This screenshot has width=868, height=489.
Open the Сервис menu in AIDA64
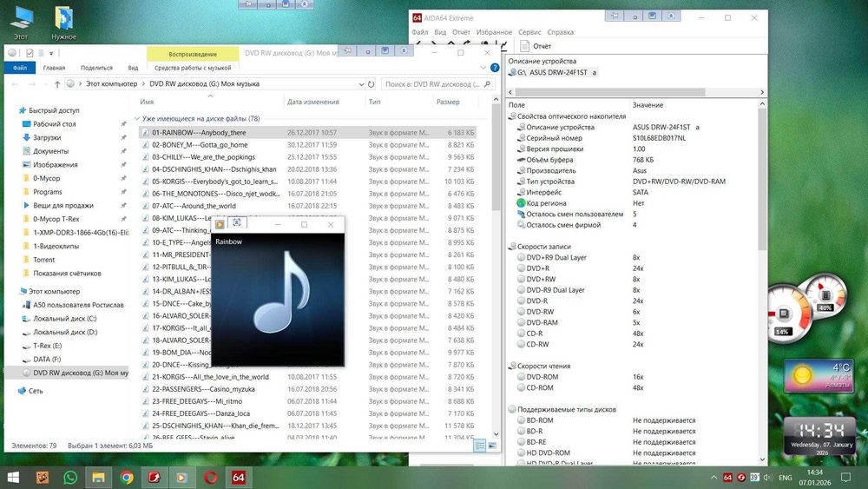tap(529, 32)
